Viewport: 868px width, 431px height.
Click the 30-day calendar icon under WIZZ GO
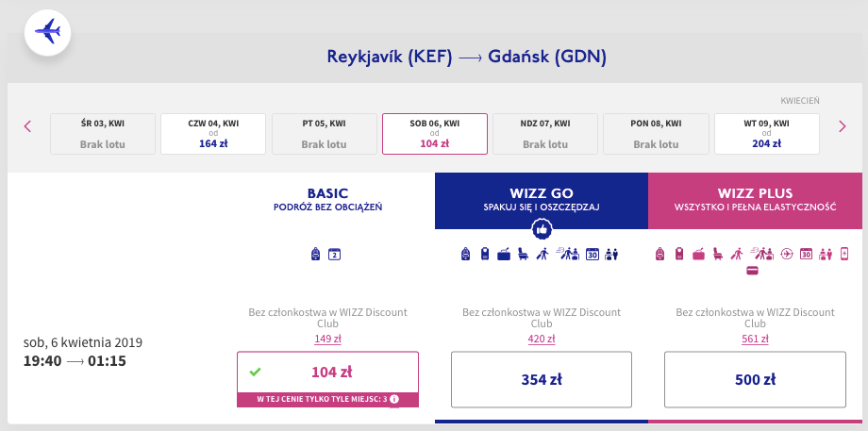point(593,254)
